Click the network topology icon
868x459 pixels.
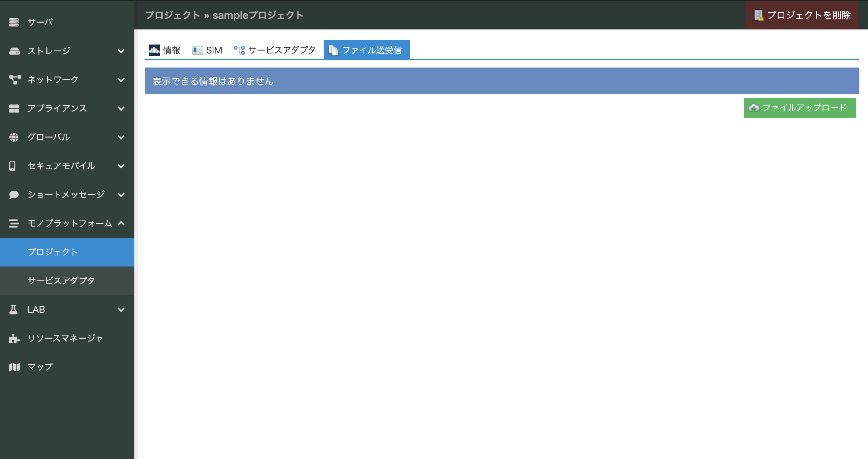coord(15,80)
